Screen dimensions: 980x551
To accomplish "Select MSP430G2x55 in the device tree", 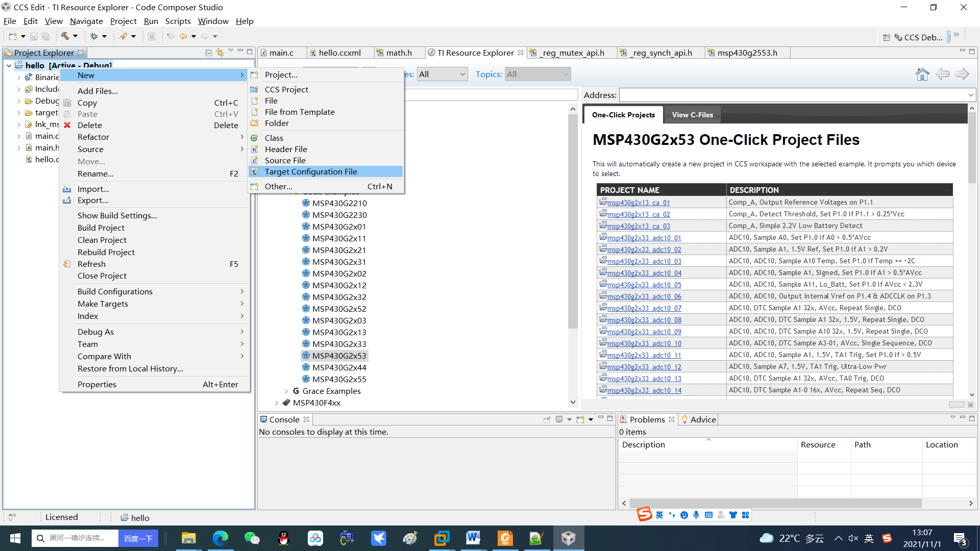I will click(x=339, y=379).
